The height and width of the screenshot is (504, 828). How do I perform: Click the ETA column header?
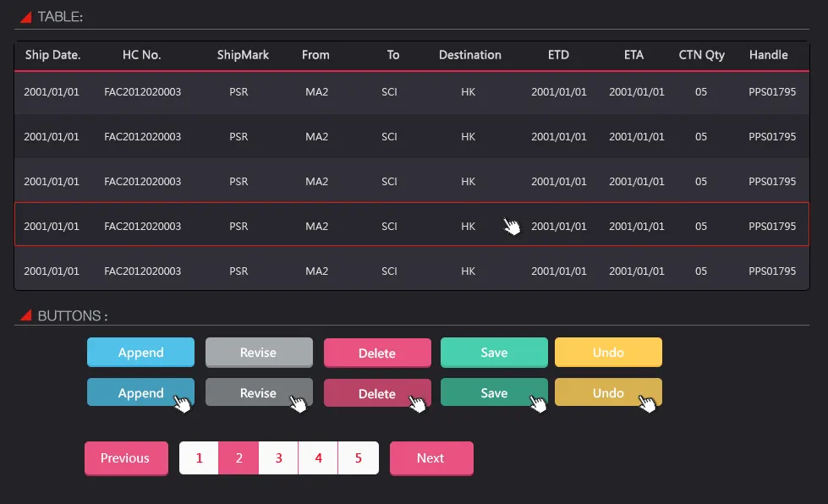(x=633, y=55)
